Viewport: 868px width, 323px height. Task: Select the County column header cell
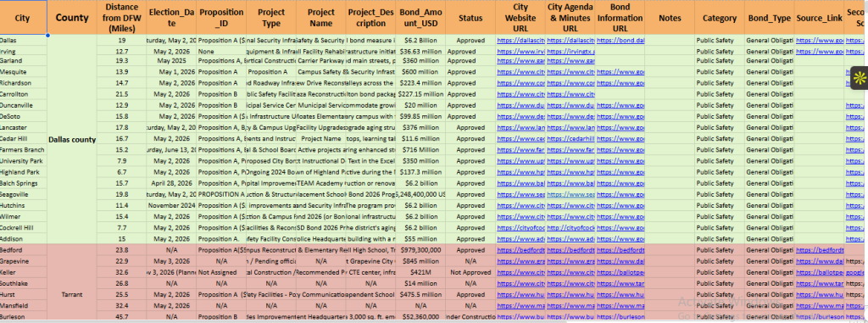72,18
